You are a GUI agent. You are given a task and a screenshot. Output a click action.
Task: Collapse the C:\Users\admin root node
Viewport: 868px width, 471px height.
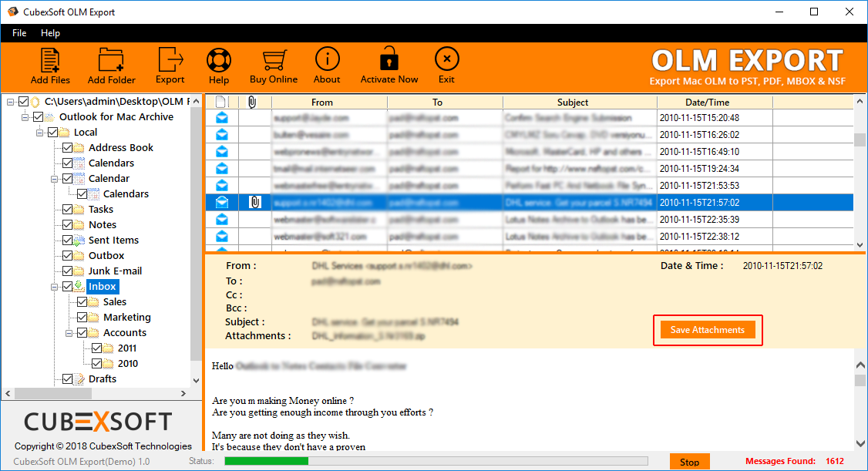coord(10,101)
